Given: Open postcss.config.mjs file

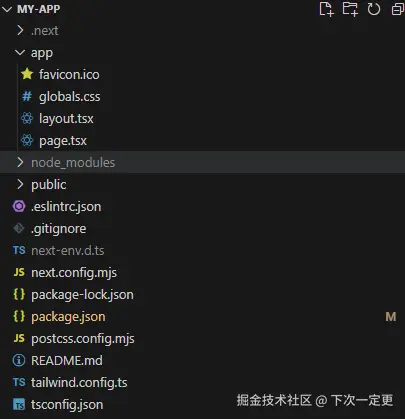Looking at the screenshot, I should coord(83,339).
